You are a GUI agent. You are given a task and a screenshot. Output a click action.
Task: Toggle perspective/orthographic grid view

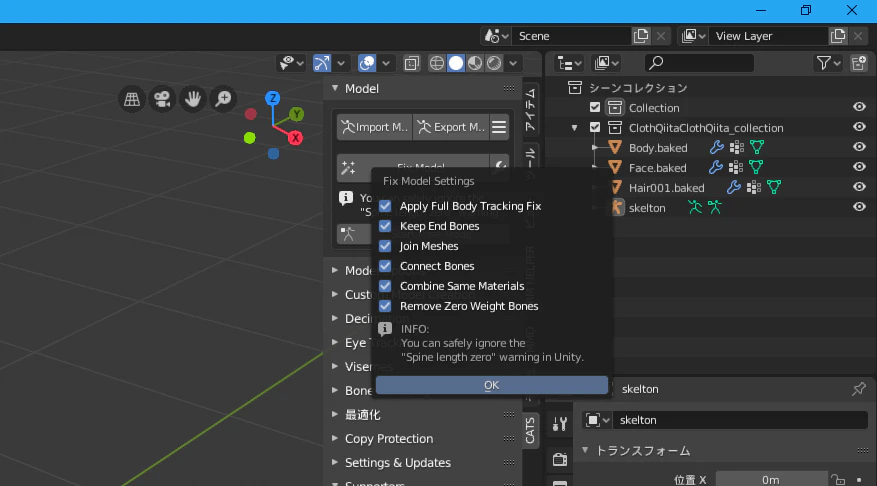tap(132, 99)
